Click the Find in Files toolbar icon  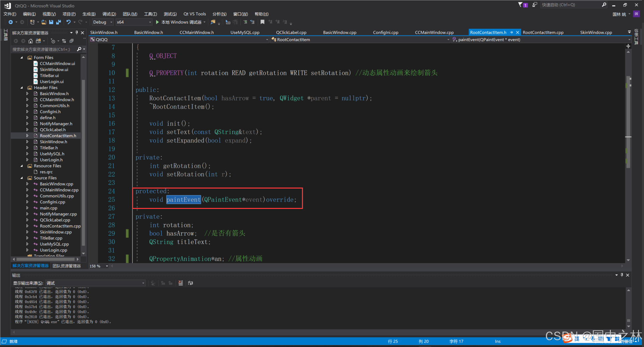[x=213, y=22]
